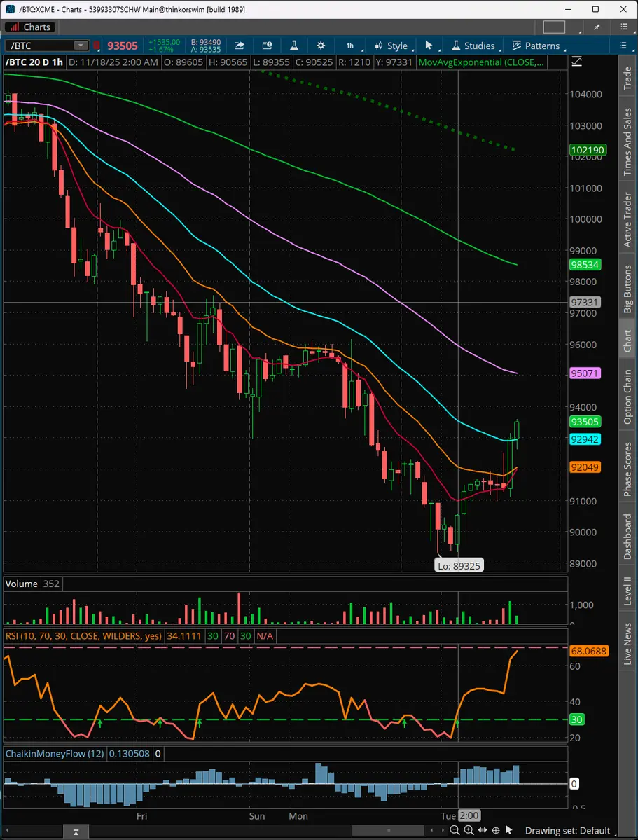
Task: Open the Level II side tab
Action: click(x=627, y=591)
